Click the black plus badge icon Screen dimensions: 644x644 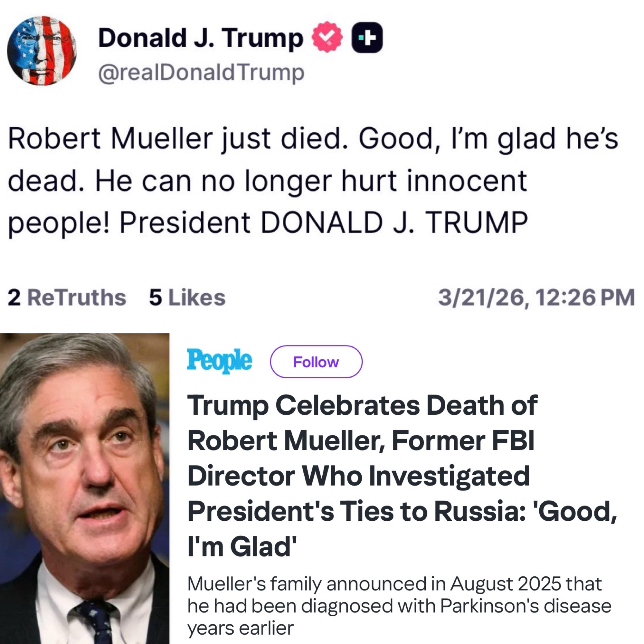367,38
